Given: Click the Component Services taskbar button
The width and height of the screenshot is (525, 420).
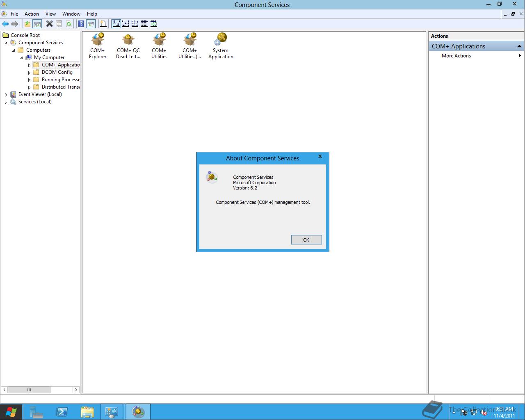Looking at the screenshot, I should coord(138,412).
